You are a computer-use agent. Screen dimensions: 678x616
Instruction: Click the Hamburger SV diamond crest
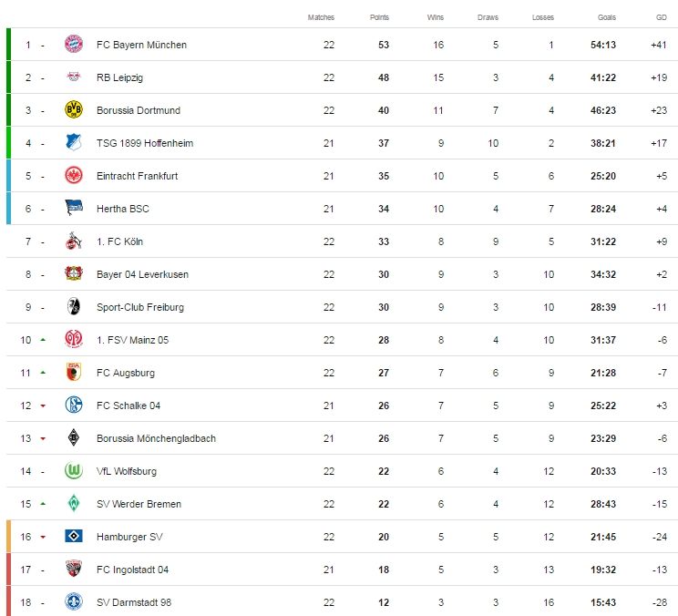74,537
